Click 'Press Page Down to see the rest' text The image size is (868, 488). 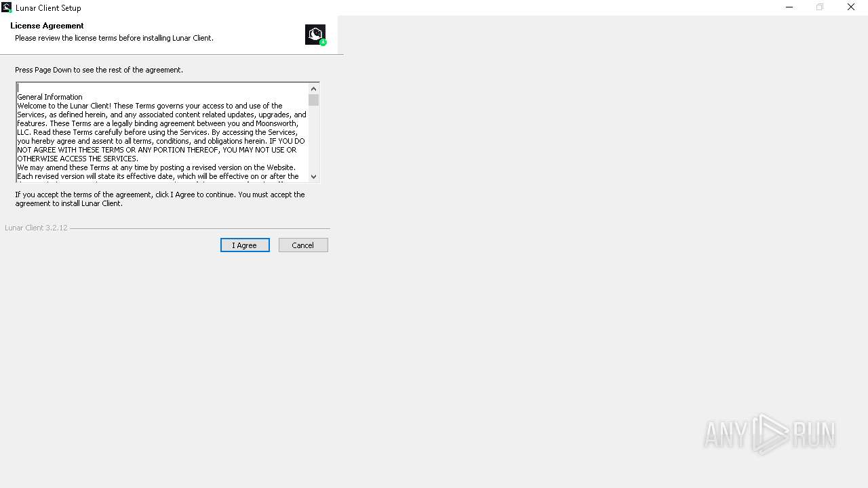point(99,70)
